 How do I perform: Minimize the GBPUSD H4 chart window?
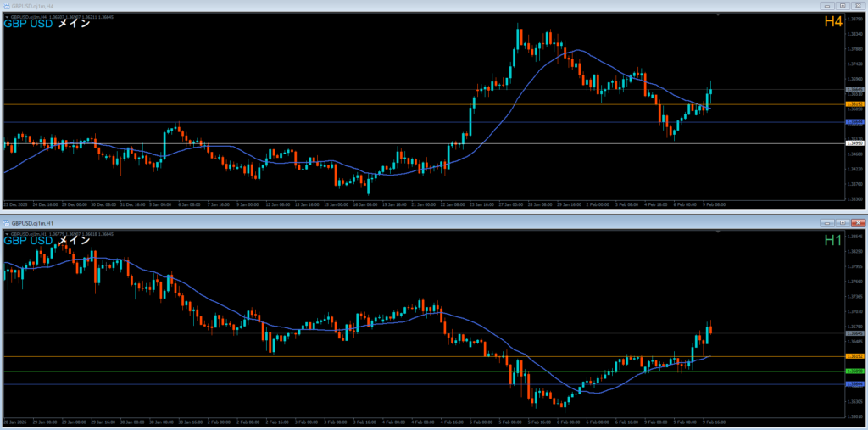[827, 6]
